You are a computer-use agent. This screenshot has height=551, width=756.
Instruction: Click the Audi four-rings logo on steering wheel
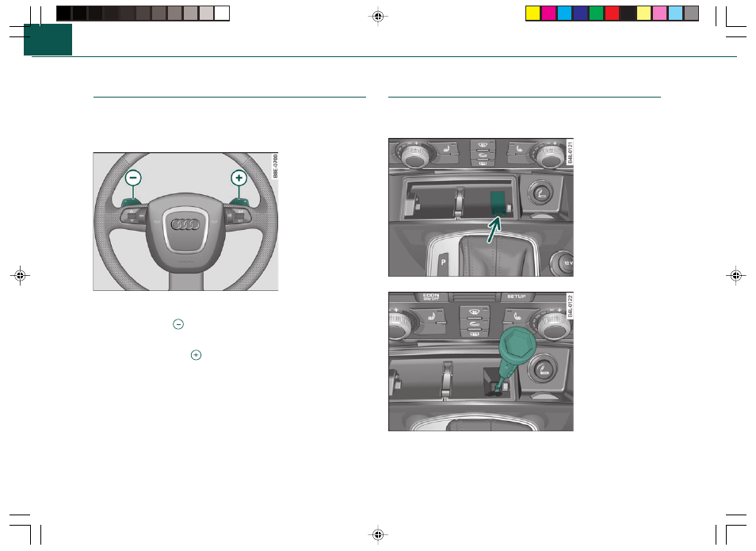tap(185, 224)
